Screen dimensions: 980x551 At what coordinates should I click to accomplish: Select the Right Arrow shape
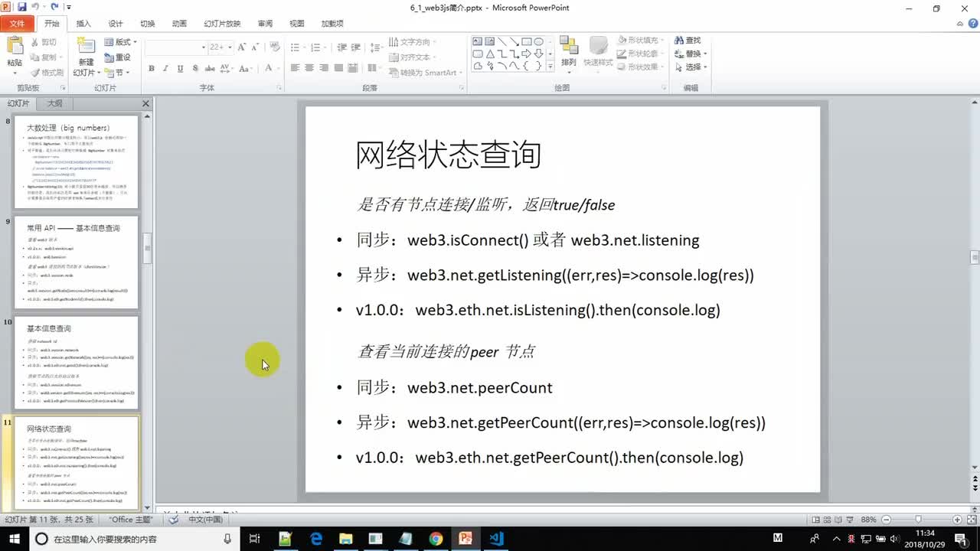click(x=526, y=54)
